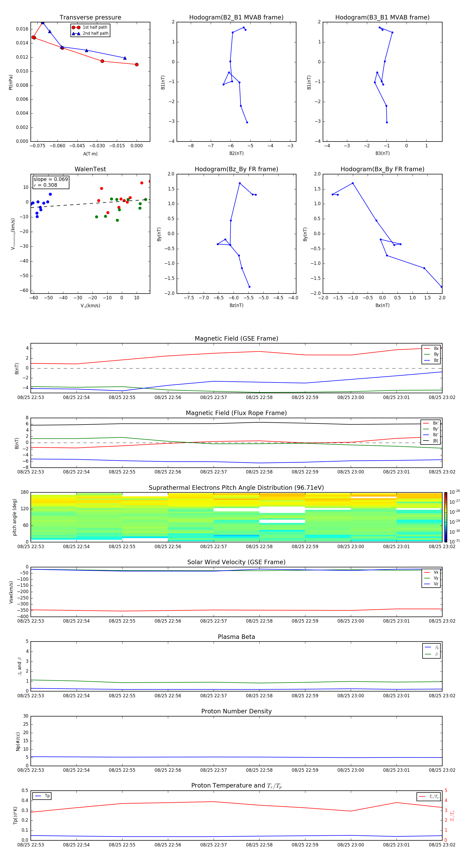Select the "Hodogram(Bx_By FR frame)" title
The width and height of the screenshot is (473, 868).
tap(382, 169)
